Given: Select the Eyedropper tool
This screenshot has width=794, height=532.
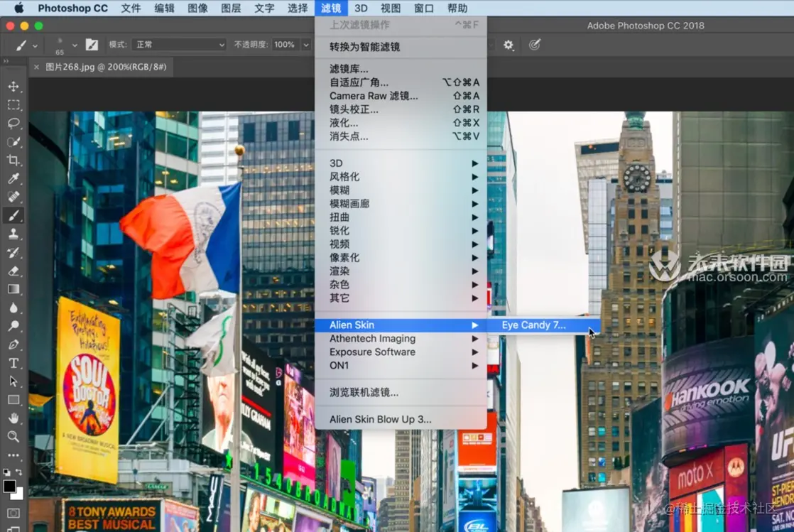Looking at the screenshot, I should click(x=13, y=178).
